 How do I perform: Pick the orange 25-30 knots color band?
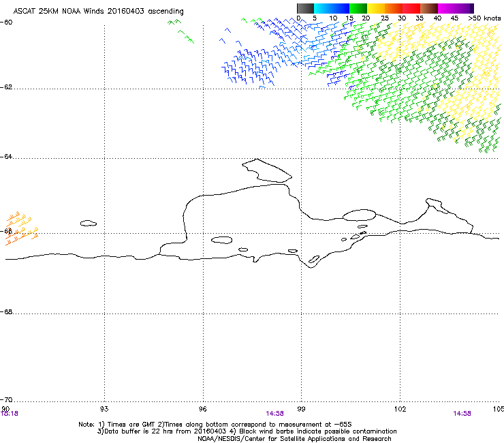[x=394, y=8]
